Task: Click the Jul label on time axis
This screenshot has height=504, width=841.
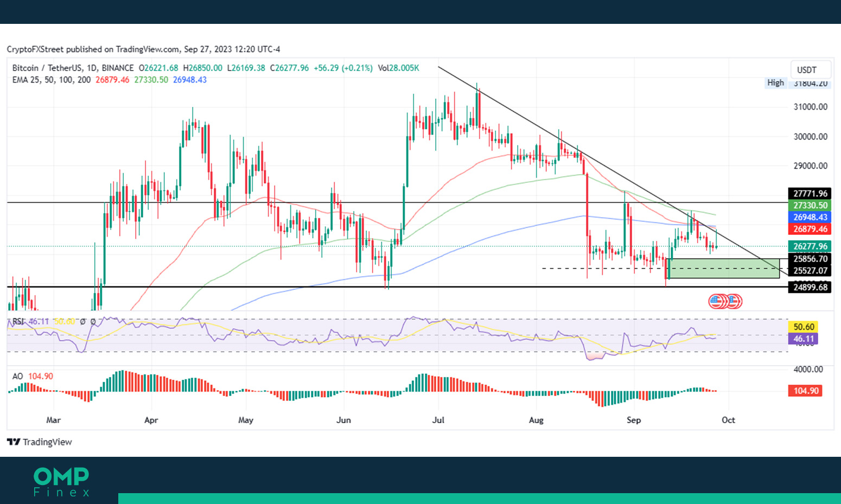Action: click(x=438, y=420)
